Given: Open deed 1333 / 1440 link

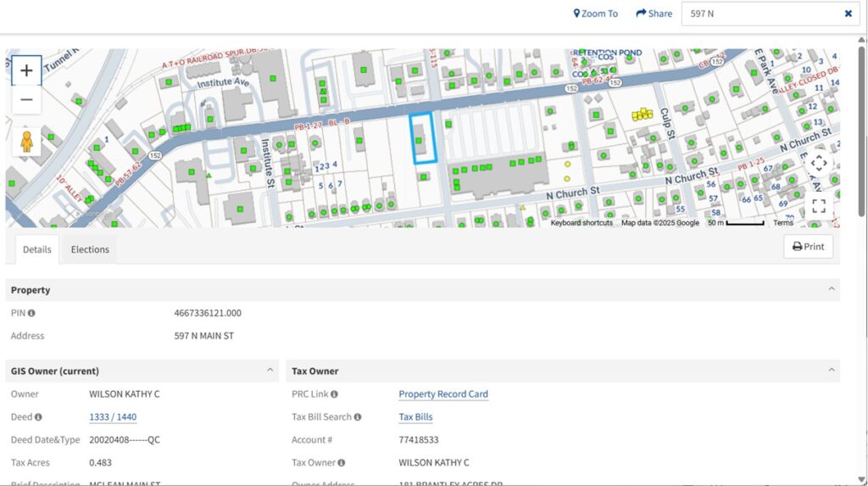Looking at the screenshot, I should [113, 416].
